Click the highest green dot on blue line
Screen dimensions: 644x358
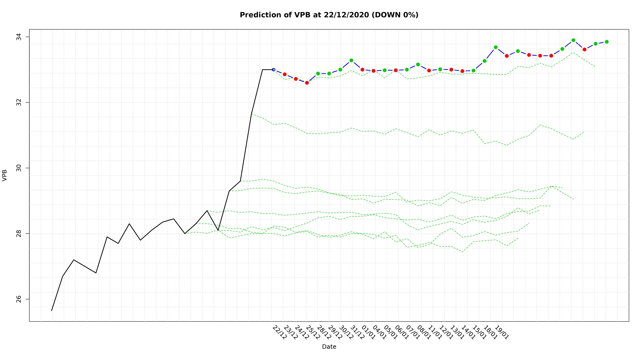573,40
